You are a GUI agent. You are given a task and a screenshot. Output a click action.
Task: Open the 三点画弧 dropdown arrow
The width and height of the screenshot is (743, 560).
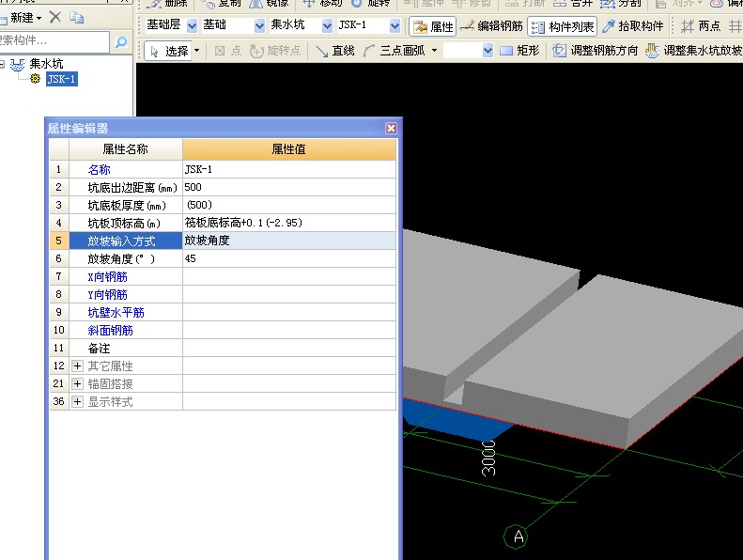coord(434,51)
